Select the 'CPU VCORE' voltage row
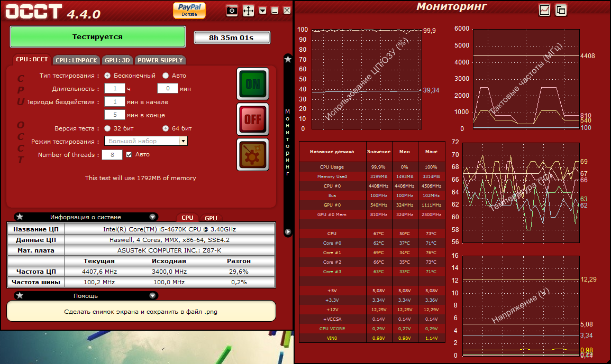 coord(372,329)
